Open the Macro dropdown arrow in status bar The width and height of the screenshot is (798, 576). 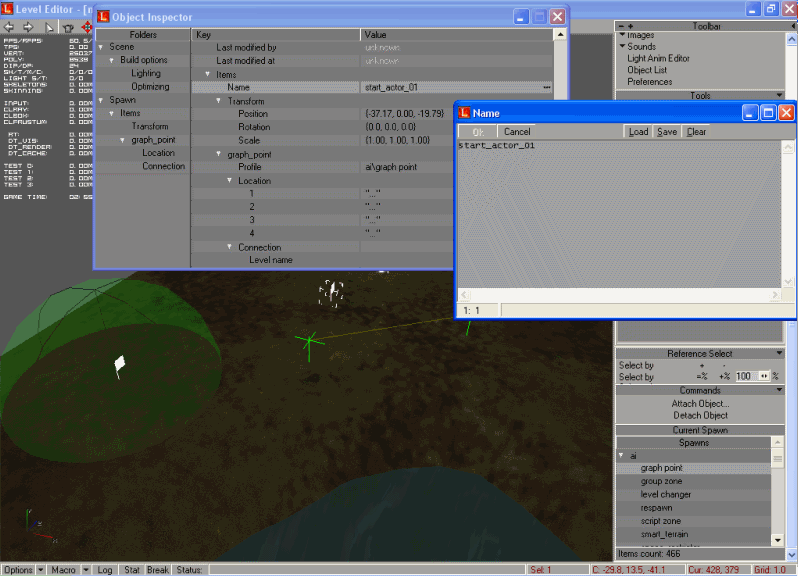pos(86,570)
